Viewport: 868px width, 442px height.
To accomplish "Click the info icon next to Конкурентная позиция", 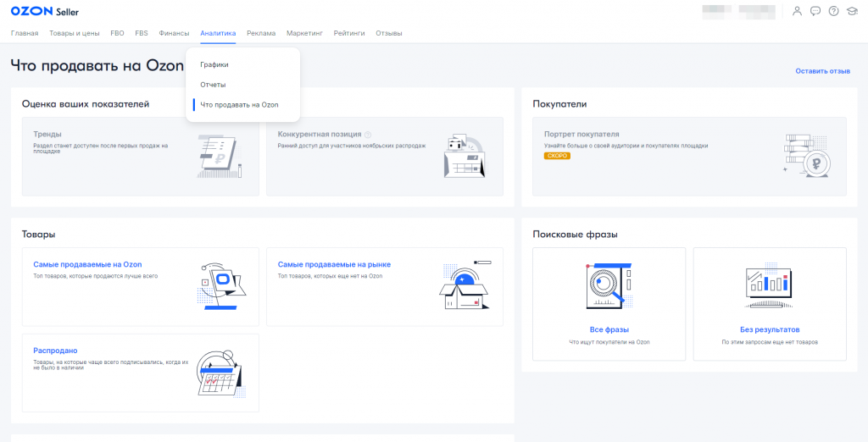I will (368, 135).
